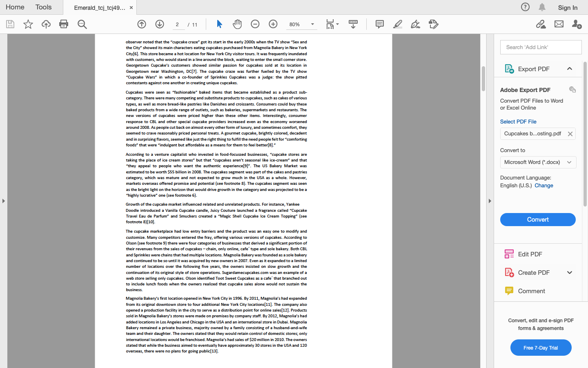588x368 pixels.
Task: Zoom in on the page
Action: [x=273, y=24]
